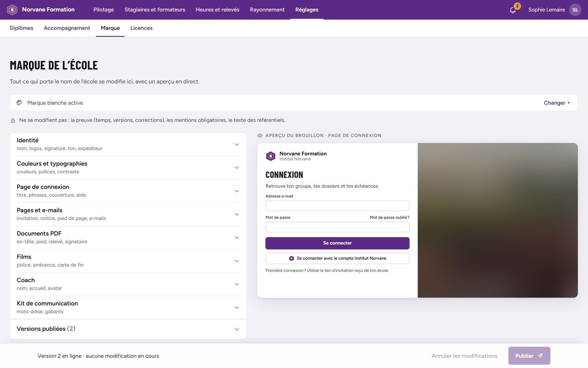Click the Institut Norvane icon on SSO button
The height and width of the screenshot is (368, 588).
tap(291, 258)
